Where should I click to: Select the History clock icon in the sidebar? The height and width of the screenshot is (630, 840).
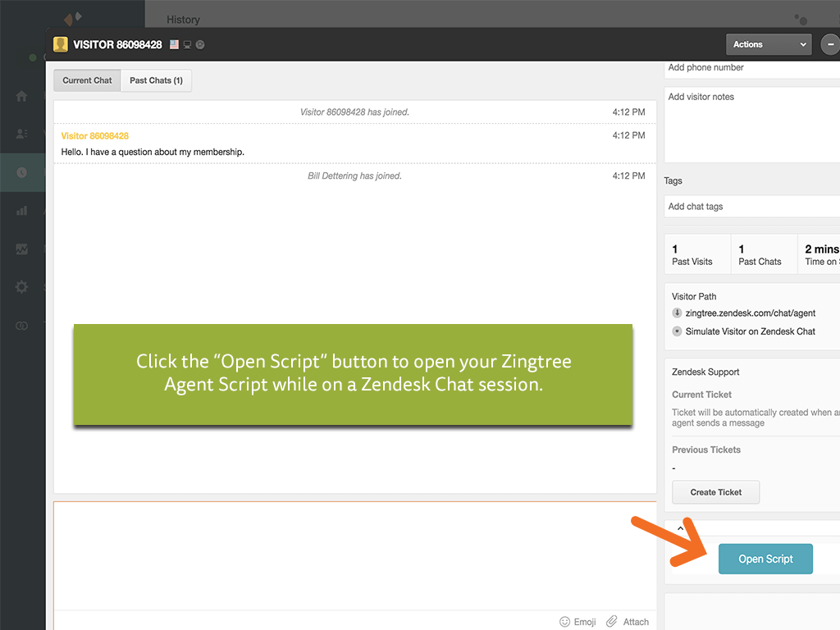pyautogui.click(x=22, y=172)
